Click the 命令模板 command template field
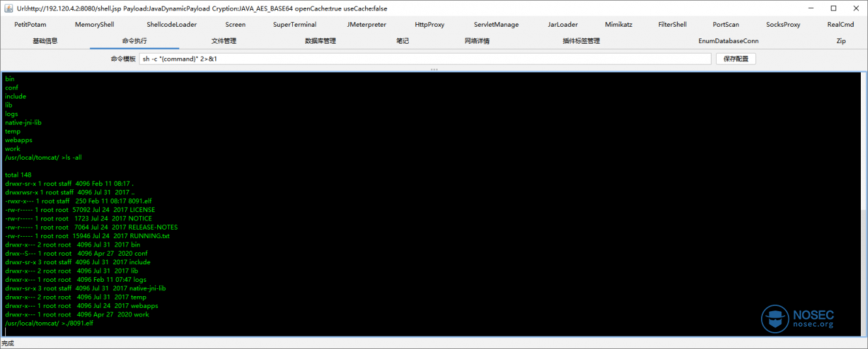The image size is (868, 349). 425,59
